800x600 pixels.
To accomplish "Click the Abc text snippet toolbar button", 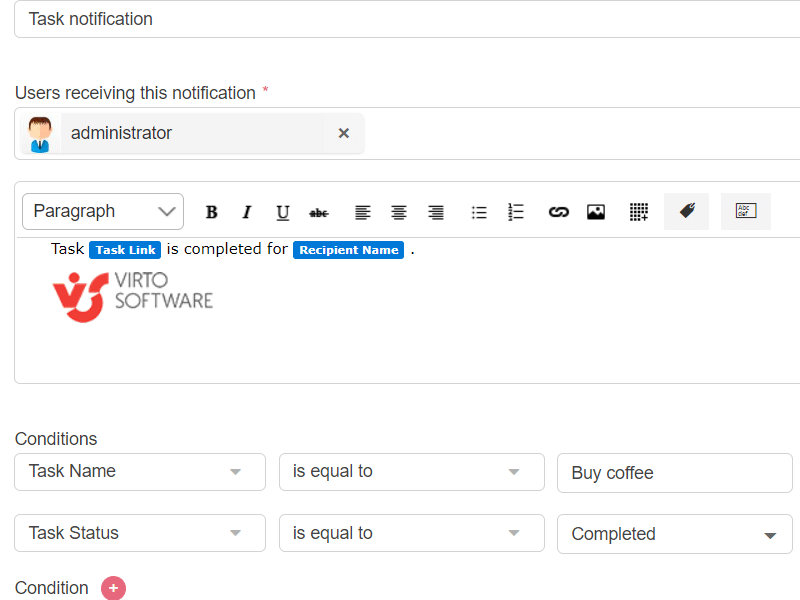I will pos(746,211).
